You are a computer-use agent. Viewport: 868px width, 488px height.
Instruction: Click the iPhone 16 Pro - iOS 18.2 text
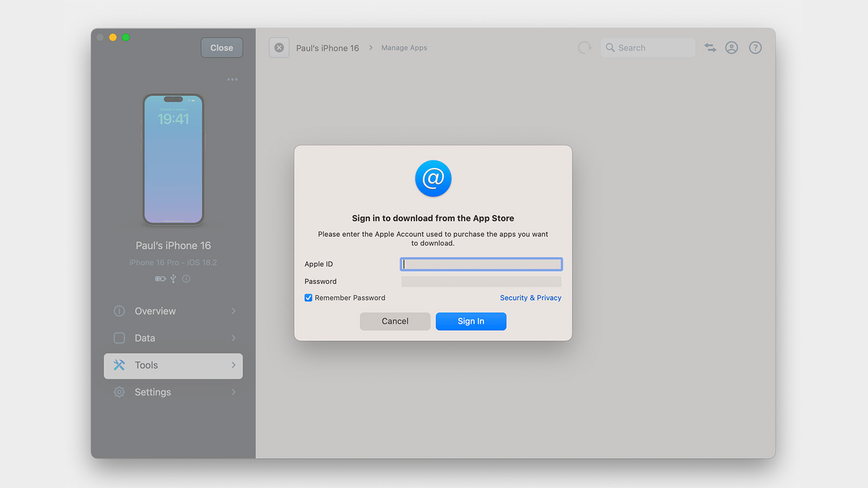pyautogui.click(x=173, y=262)
